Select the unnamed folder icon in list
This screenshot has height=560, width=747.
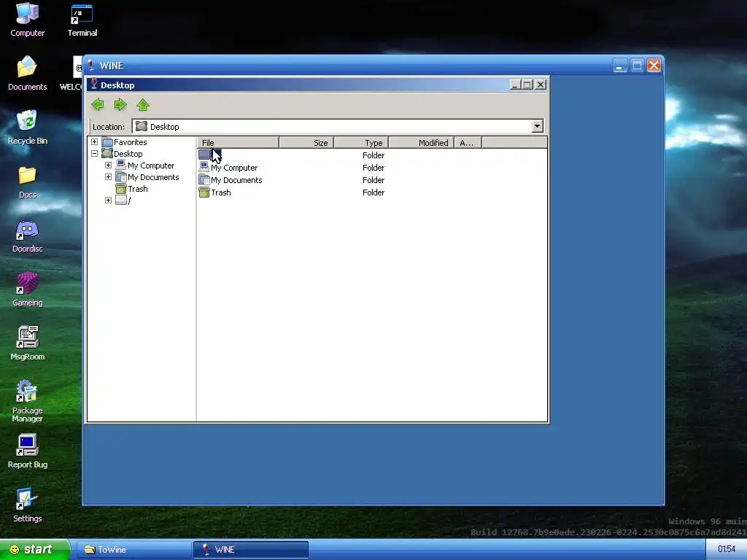(x=204, y=155)
